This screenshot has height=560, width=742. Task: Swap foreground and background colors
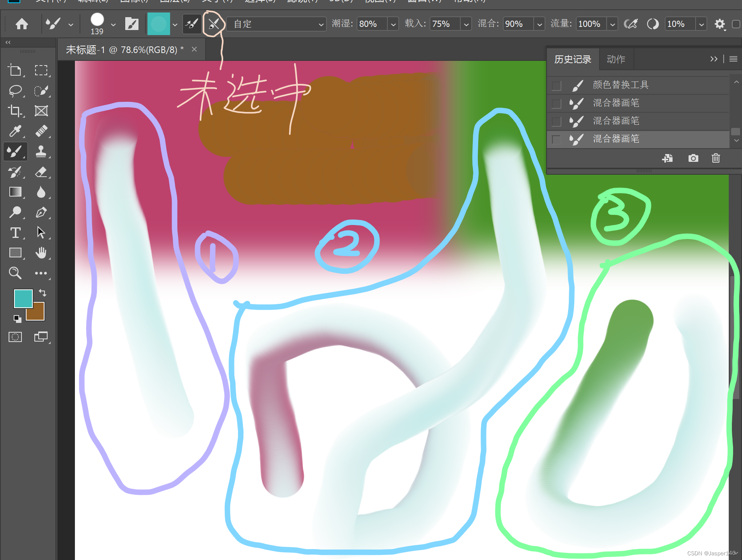(42, 292)
